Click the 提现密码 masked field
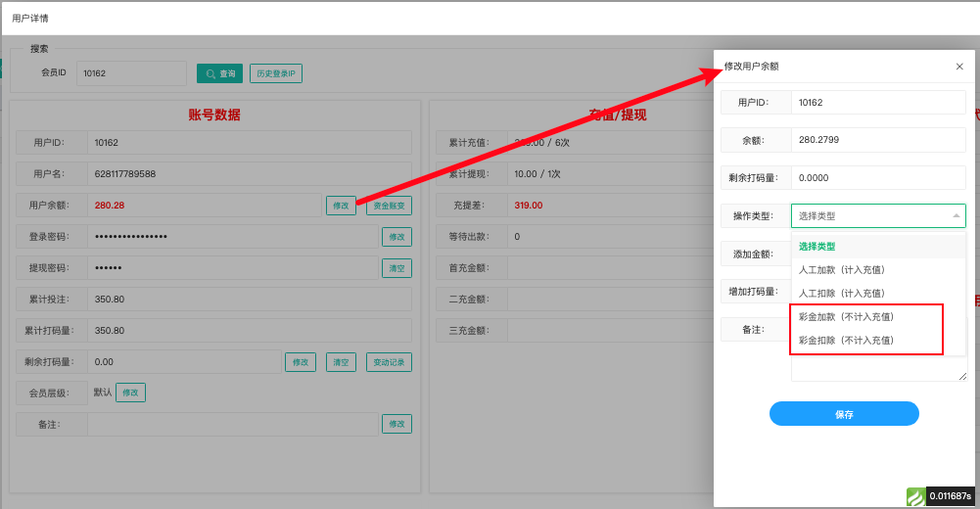 232,268
